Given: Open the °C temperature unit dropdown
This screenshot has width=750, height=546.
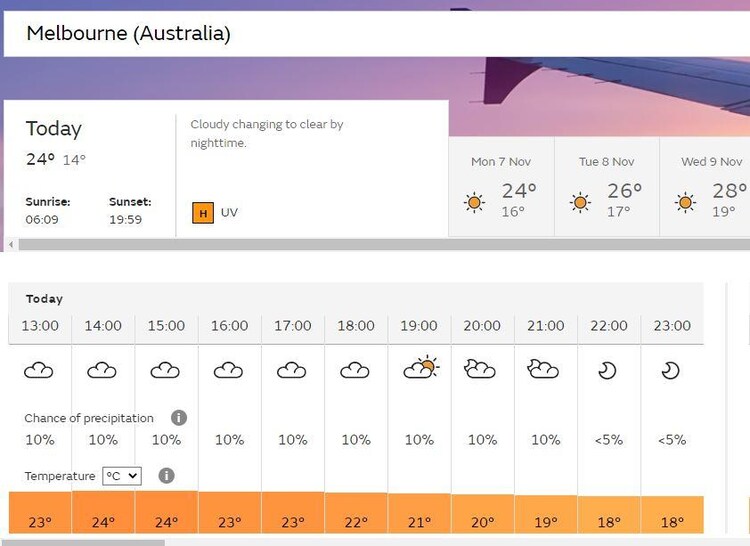Looking at the screenshot, I should [122, 476].
